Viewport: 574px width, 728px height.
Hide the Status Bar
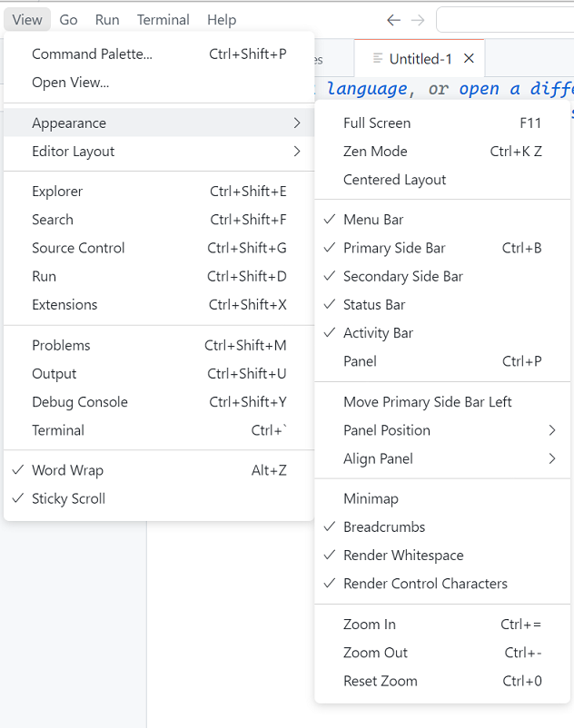[372, 304]
